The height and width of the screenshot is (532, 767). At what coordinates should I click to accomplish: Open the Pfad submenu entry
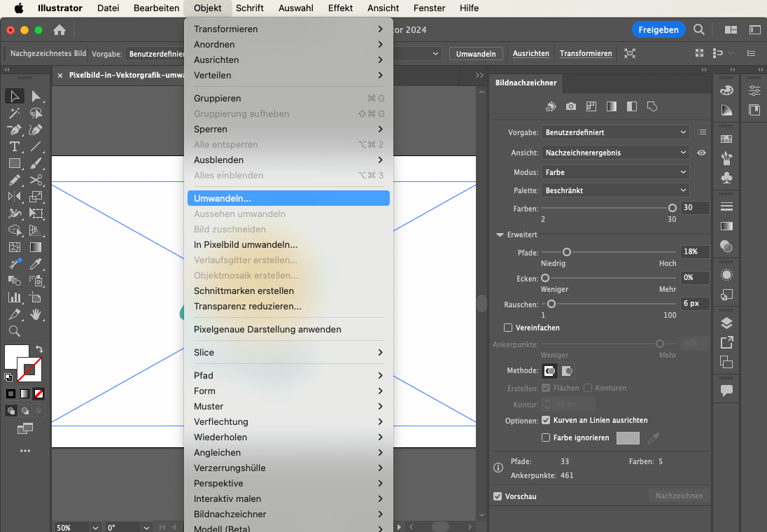click(x=288, y=375)
